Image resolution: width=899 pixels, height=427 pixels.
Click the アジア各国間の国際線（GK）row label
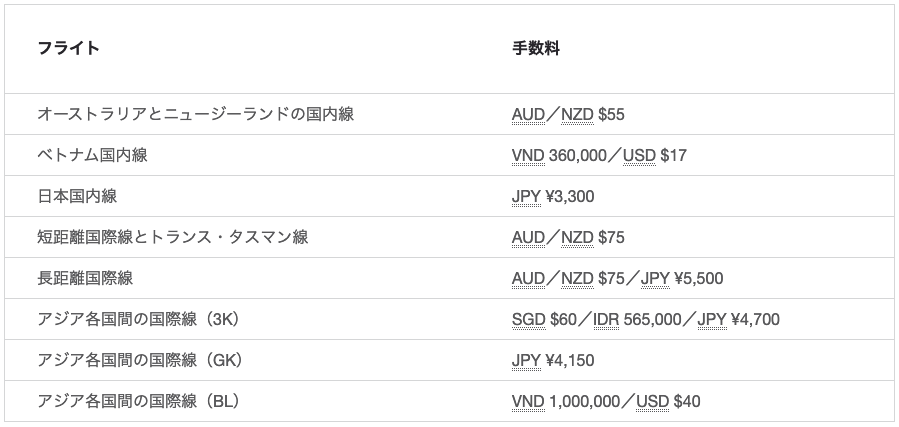point(141,360)
